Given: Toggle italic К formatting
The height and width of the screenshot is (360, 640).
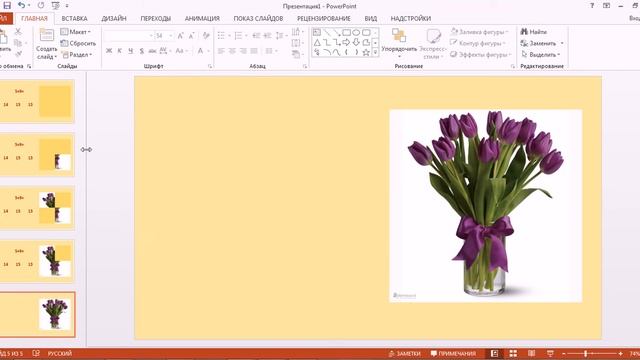Looking at the screenshot, I should (x=120, y=51).
